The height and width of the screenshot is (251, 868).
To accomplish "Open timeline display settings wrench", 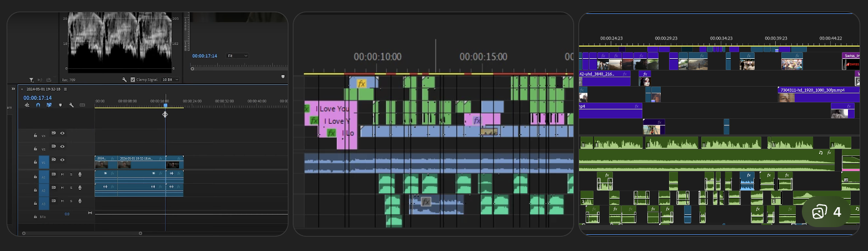I will pos(71,105).
